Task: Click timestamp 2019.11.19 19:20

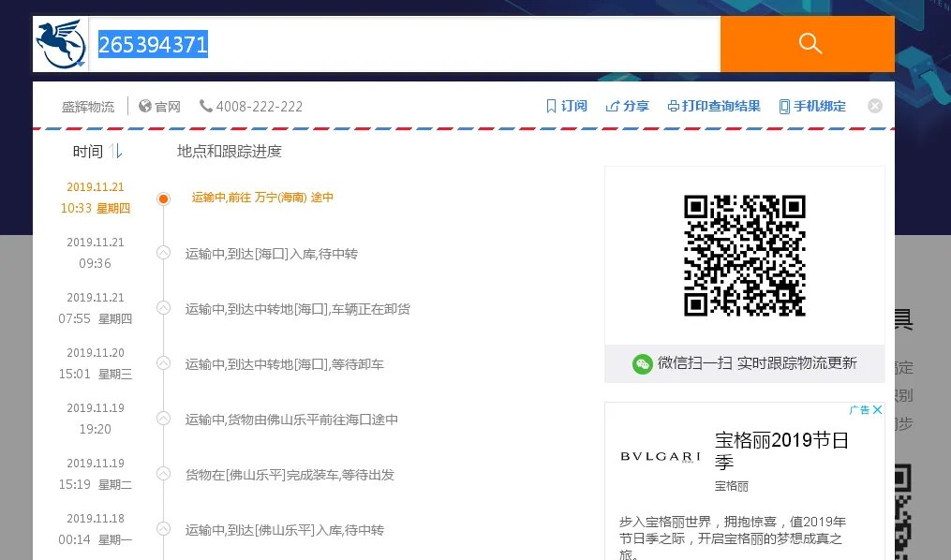Action: [96, 419]
